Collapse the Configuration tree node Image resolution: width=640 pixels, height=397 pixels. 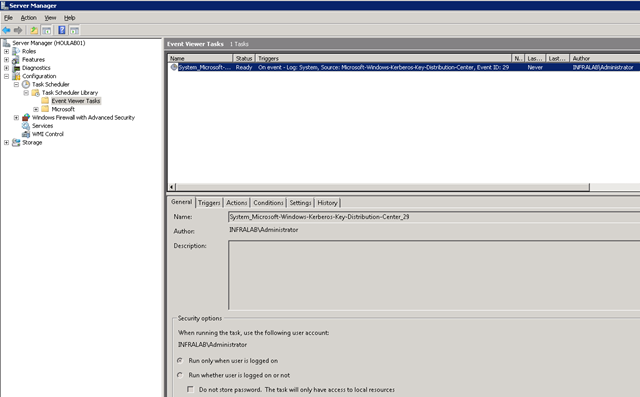pyautogui.click(x=7, y=76)
